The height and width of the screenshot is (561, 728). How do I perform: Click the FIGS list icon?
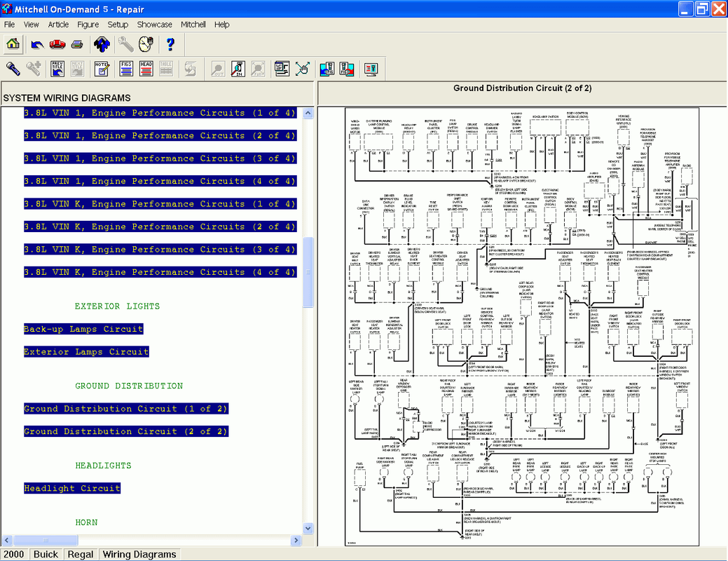click(126, 69)
